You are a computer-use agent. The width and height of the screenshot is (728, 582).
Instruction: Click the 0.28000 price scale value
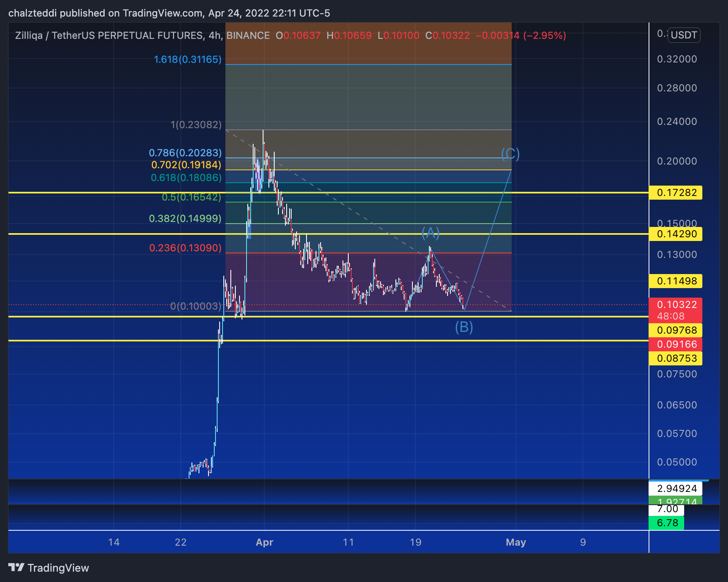point(677,88)
